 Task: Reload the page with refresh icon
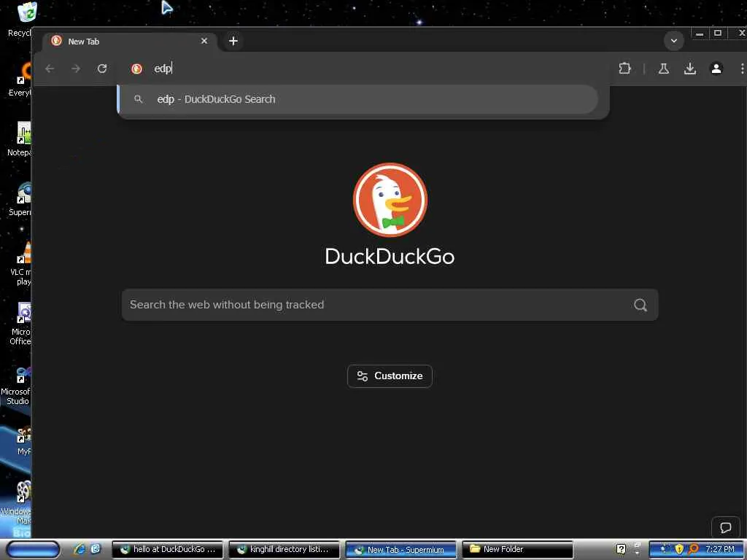[x=102, y=69]
